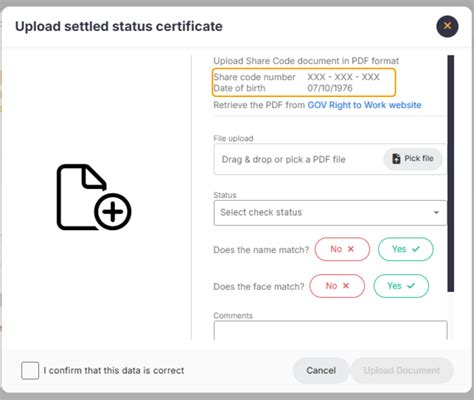Viewport: 474px width, 400px height.
Task: Click the dialog's vertical scrollbar
Action: 451,173
